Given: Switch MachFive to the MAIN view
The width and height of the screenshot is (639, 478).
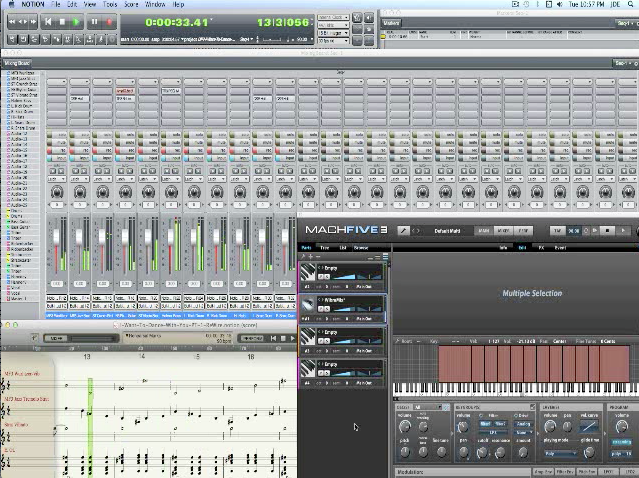Looking at the screenshot, I should [484, 231].
